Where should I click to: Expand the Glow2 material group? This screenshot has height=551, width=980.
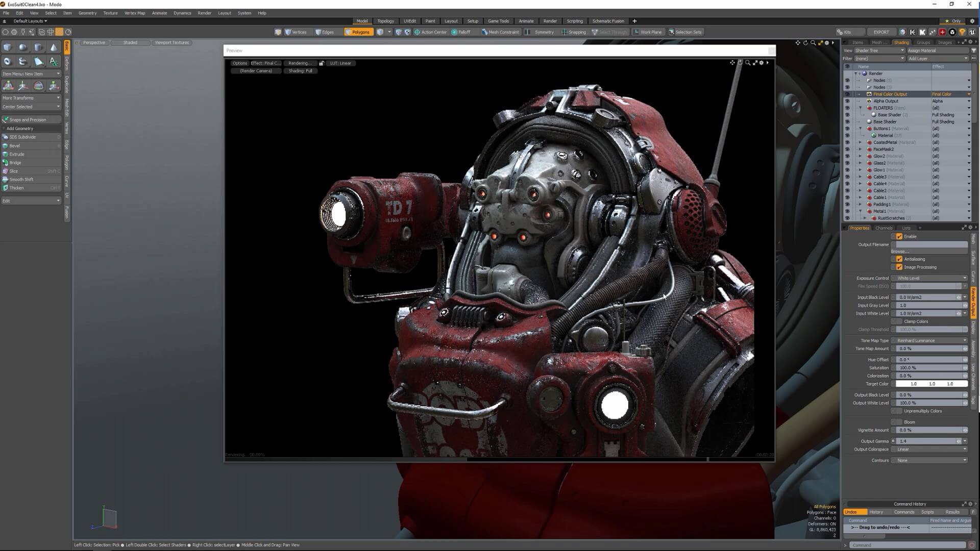pyautogui.click(x=861, y=156)
